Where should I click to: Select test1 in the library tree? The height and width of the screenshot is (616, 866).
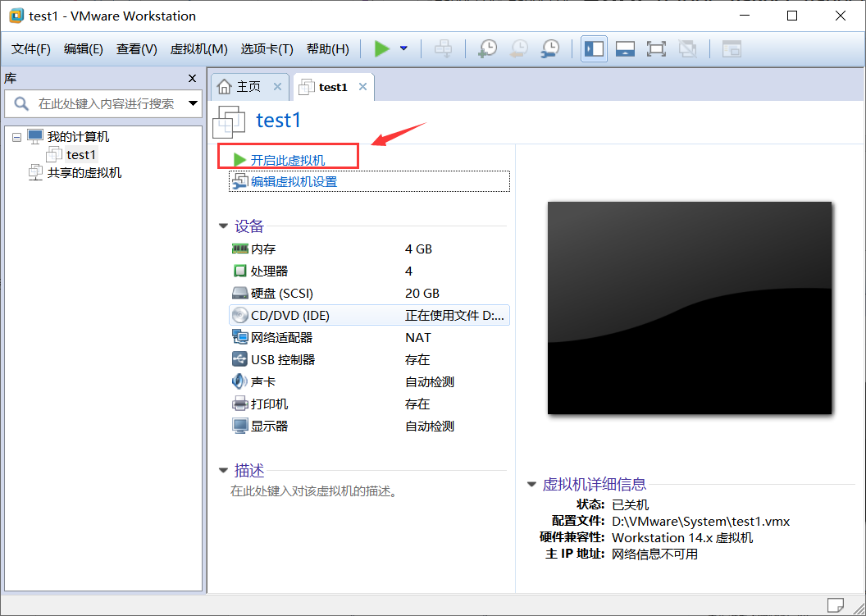click(80, 155)
